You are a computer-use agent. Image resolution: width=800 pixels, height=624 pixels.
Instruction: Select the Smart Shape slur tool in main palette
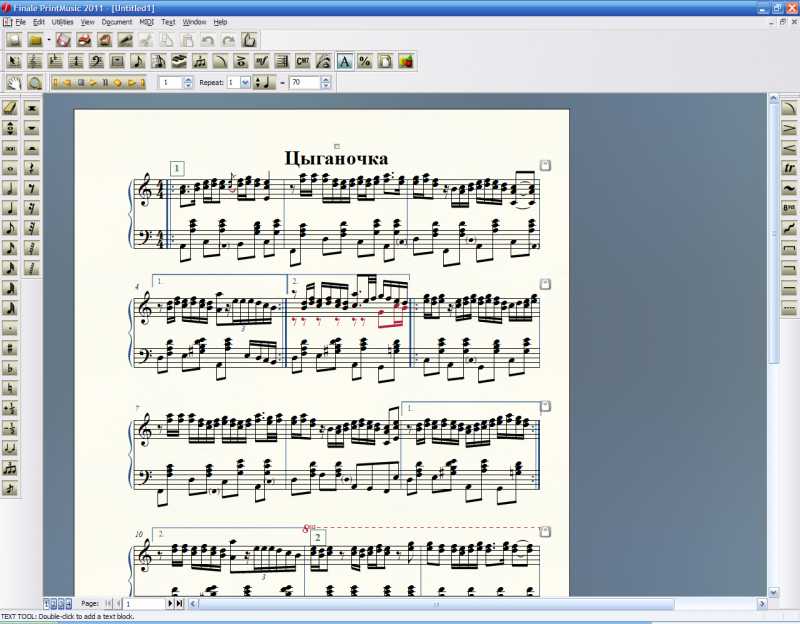click(220, 62)
